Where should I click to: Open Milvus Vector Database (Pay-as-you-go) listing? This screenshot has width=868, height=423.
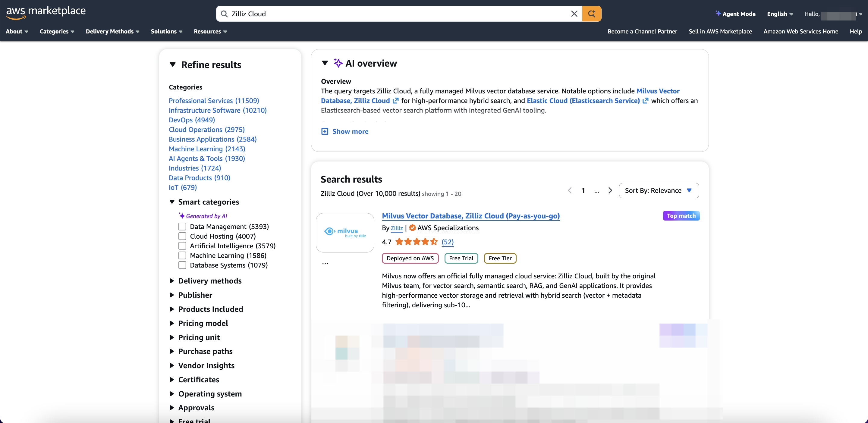click(471, 216)
